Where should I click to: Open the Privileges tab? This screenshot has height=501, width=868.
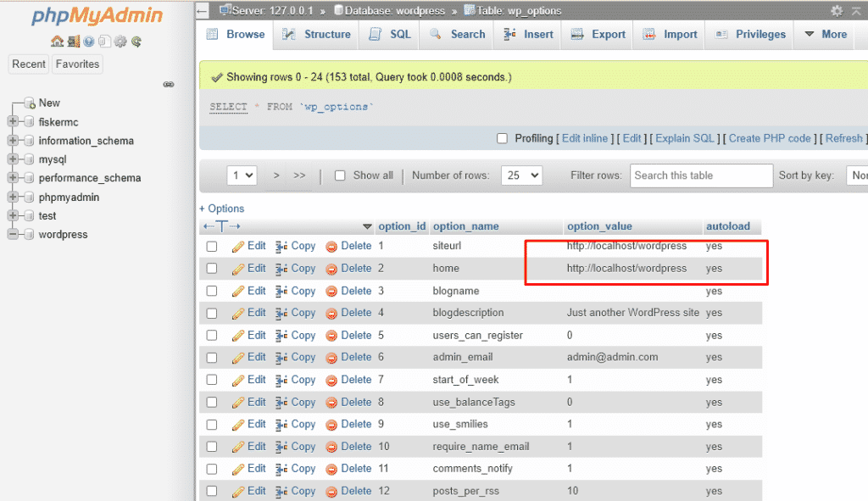(749, 34)
